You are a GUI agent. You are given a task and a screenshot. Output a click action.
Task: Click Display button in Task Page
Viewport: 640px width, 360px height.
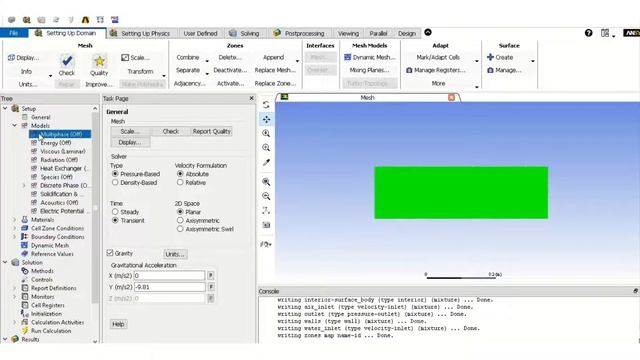[x=130, y=142]
